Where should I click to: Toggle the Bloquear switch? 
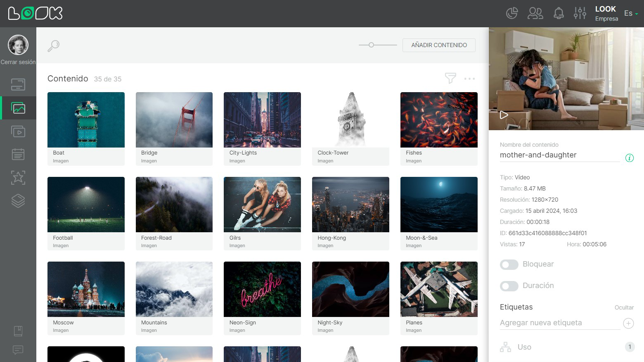(x=509, y=264)
